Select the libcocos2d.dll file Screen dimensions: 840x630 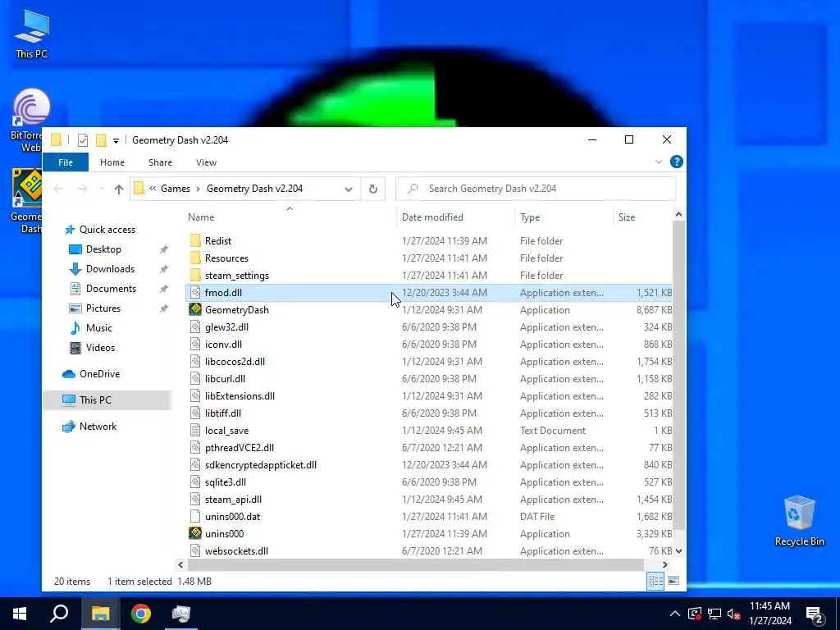[x=235, y=362]
